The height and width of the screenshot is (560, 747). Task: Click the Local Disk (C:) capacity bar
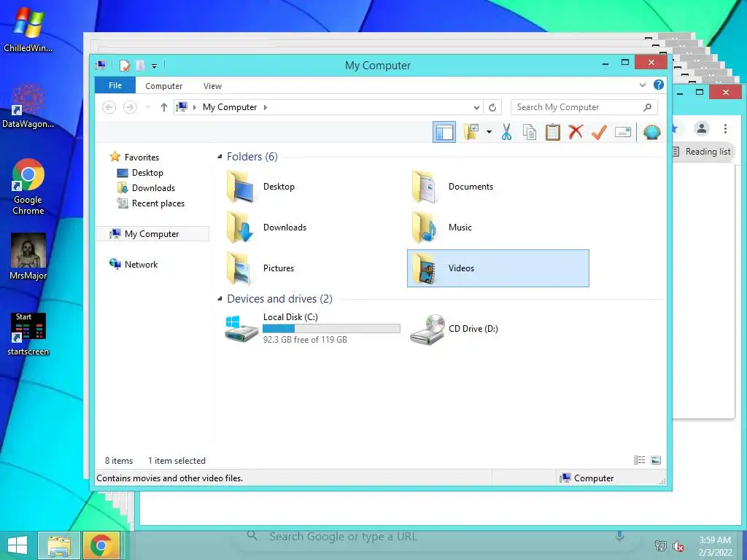click(331, 328)
